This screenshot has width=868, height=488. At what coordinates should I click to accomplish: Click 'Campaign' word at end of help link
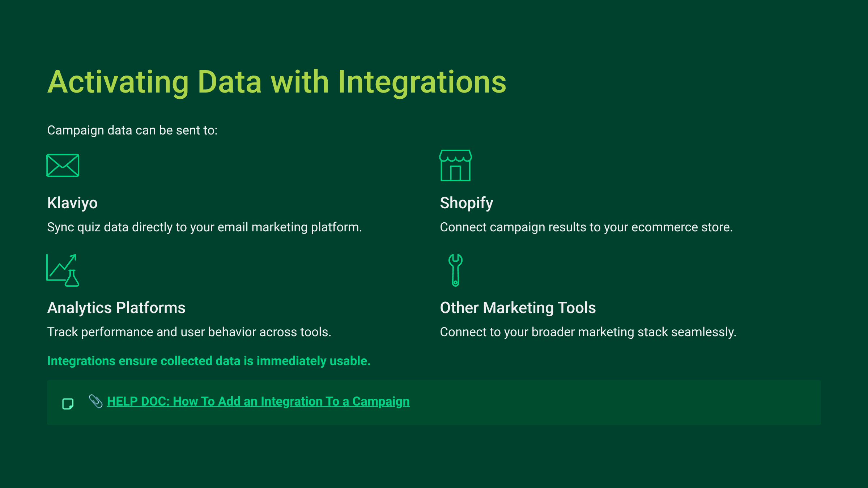[x=381, y=401]
